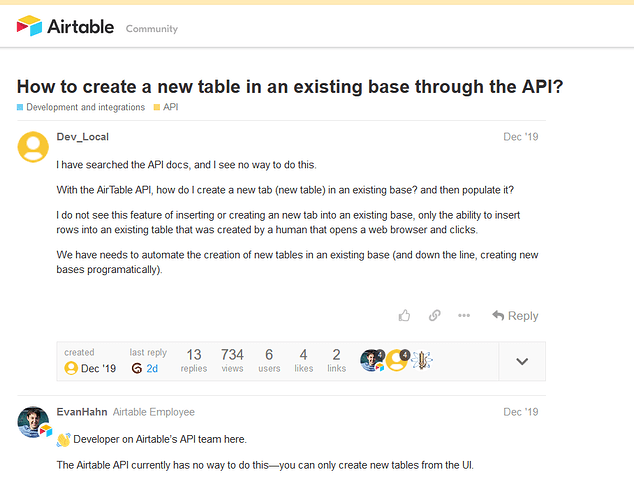Screen dimensions: 634x500
Task: Like the post with thumbs-up icon
Action: coord(404,315)
